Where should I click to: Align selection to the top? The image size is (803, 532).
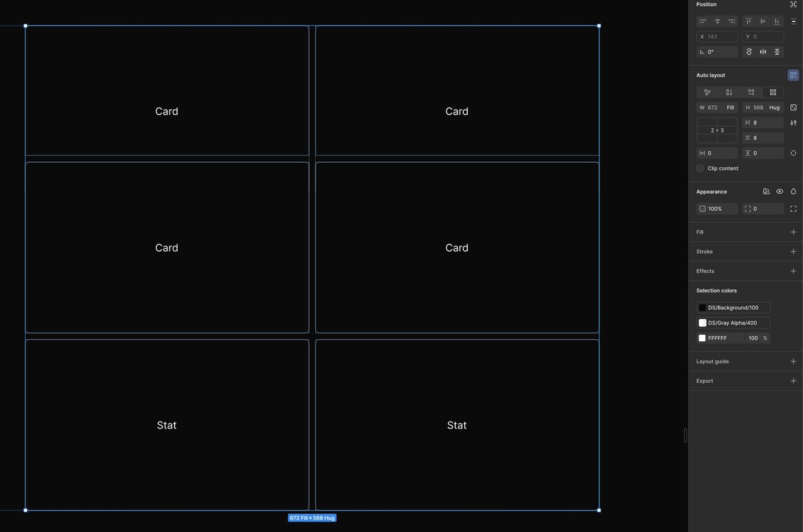coord(749,21)
